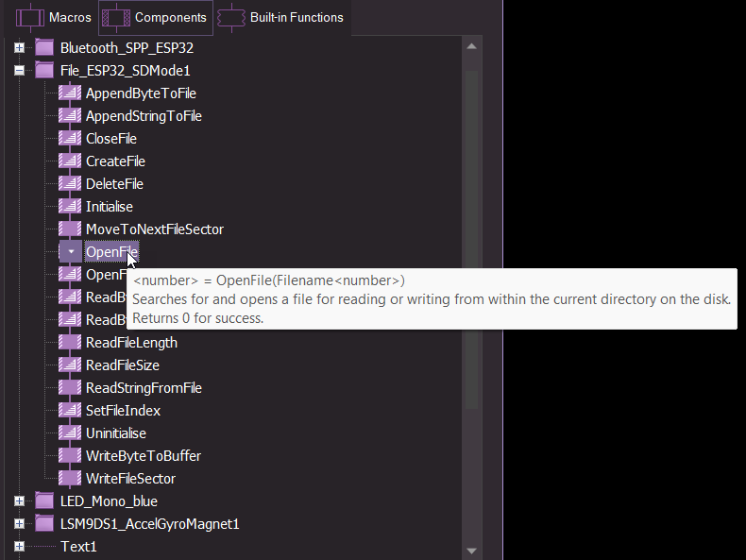Switch to the Macros tab
746x560 pixels.
coord(54,17)
